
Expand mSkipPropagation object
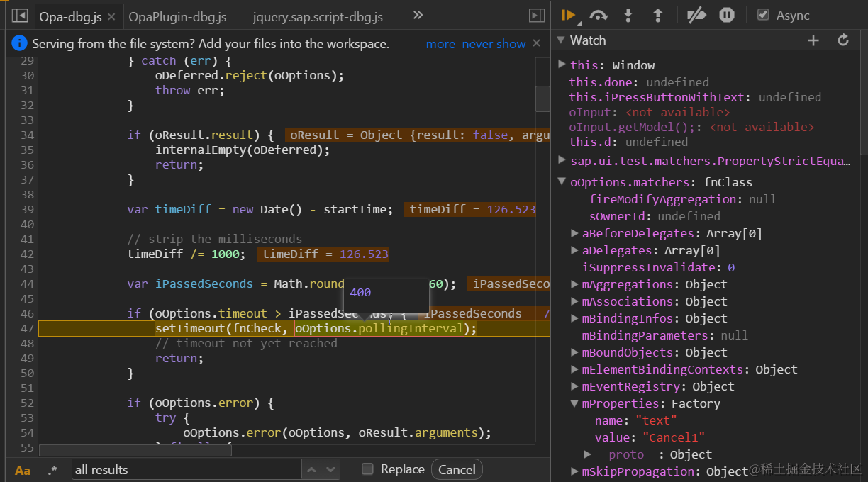pyautogui.click(x=574, y=471)
